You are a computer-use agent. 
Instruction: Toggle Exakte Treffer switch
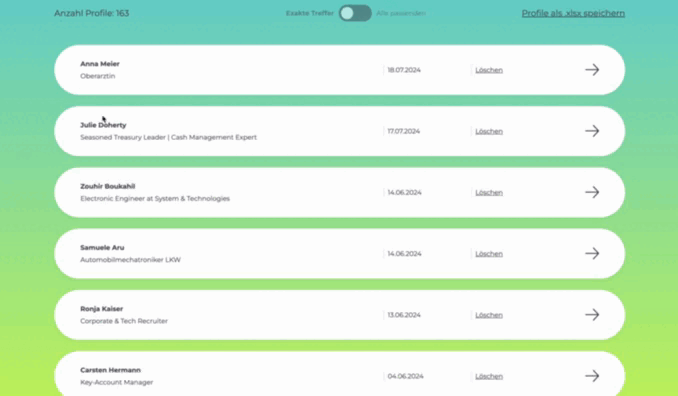[355, 13]
